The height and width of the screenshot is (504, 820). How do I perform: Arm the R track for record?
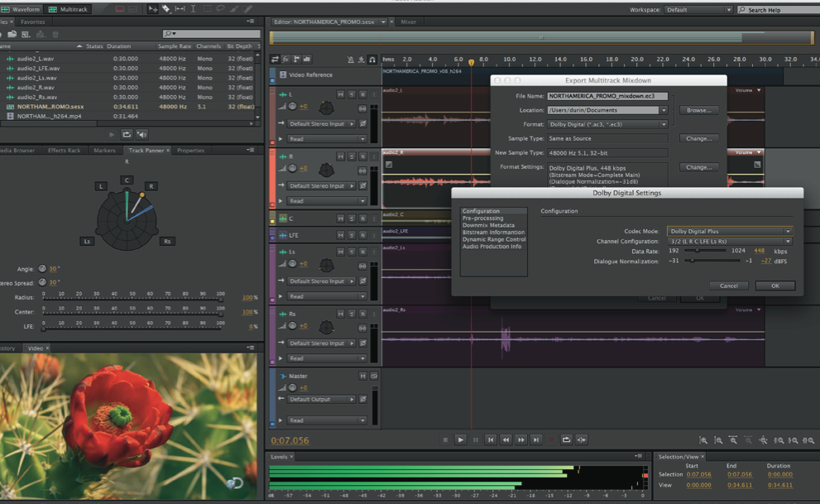click(363, 156)
